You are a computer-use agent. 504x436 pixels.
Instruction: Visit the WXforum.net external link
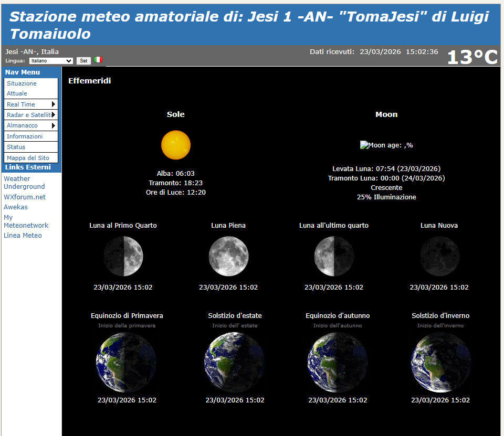tap(25, 197)
